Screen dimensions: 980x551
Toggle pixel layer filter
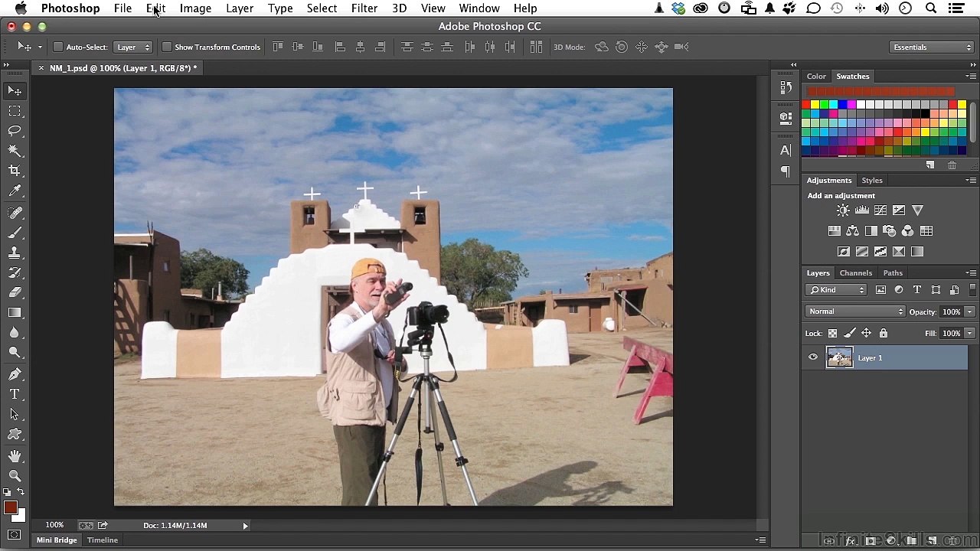click(880, 290)
